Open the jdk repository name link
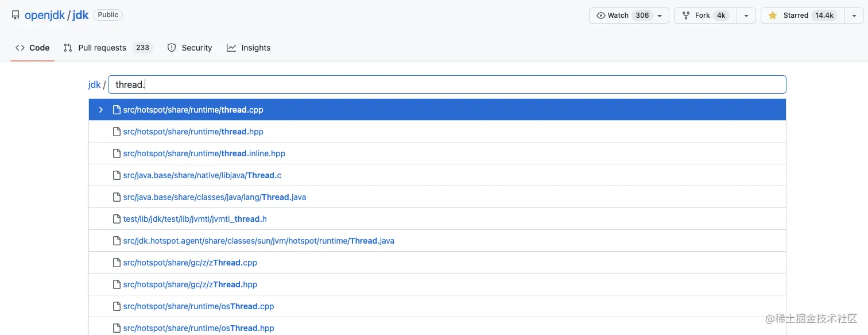868x335 pixels. pos(80,16)
